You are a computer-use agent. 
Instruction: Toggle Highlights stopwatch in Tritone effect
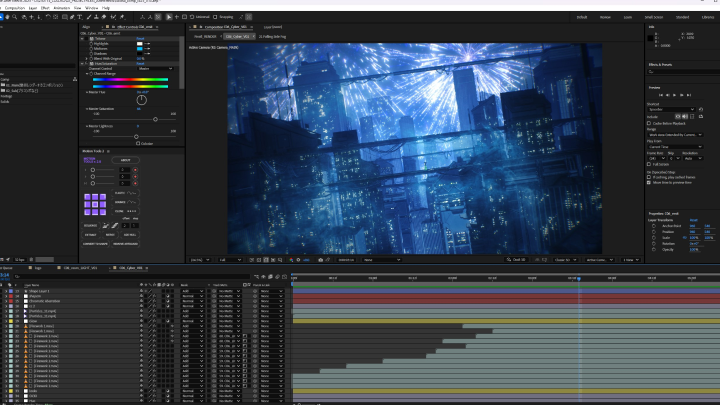tap(91, 44)
